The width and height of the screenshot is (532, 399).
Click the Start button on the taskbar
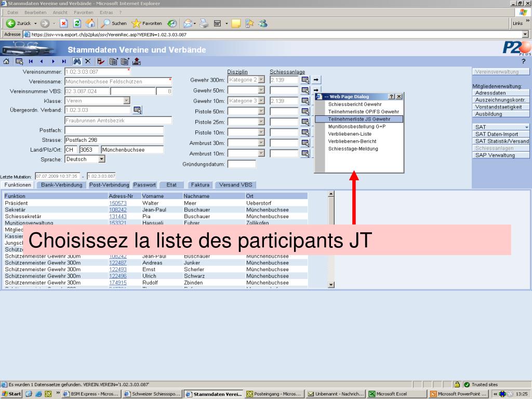[x=11, y=394]
